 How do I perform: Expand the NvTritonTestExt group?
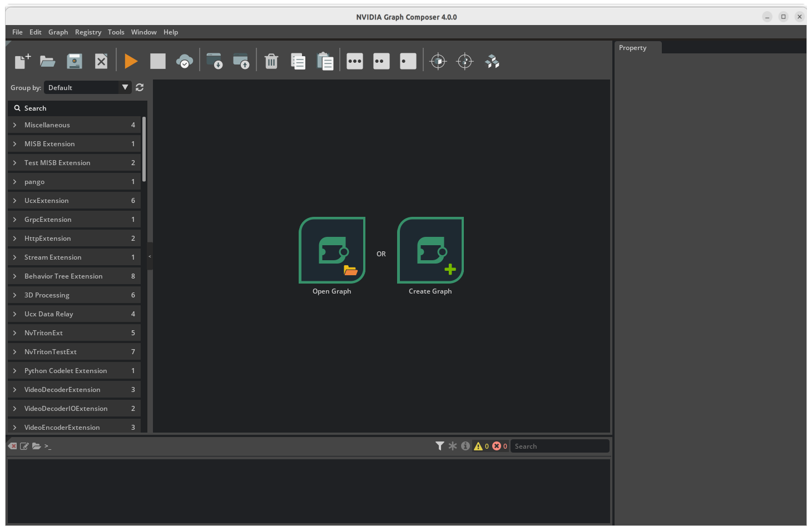click(x=74, y=352)
